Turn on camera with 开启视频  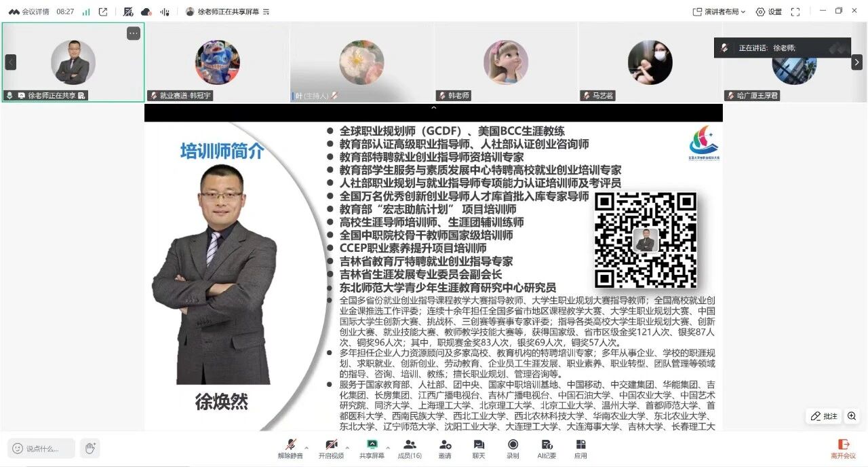click(331, 448)
